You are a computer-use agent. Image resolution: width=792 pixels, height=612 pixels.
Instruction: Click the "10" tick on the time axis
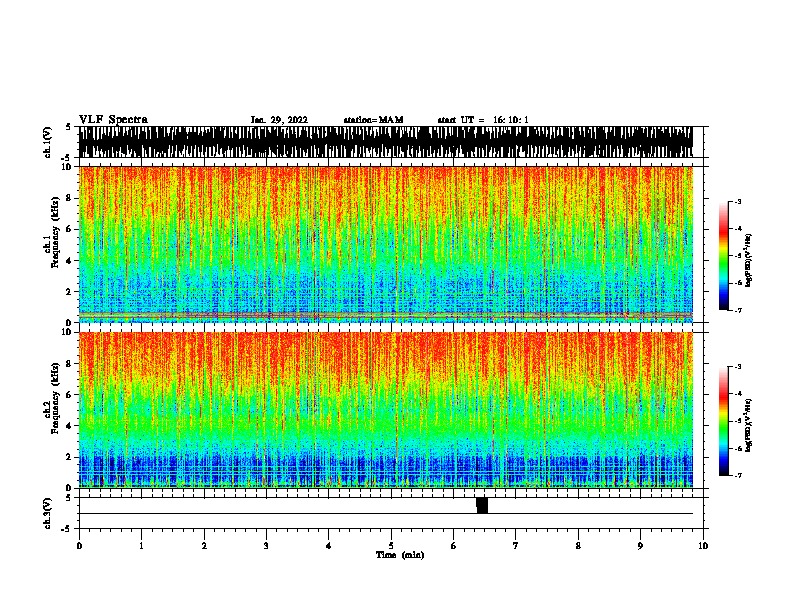[x=703, y=546]
